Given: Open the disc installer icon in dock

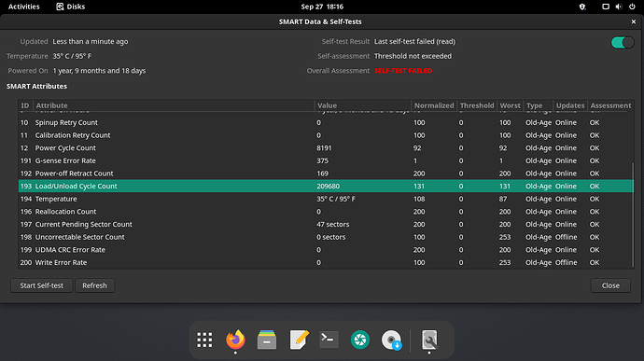Looking at the screenshot, I should tap(391, 340).
